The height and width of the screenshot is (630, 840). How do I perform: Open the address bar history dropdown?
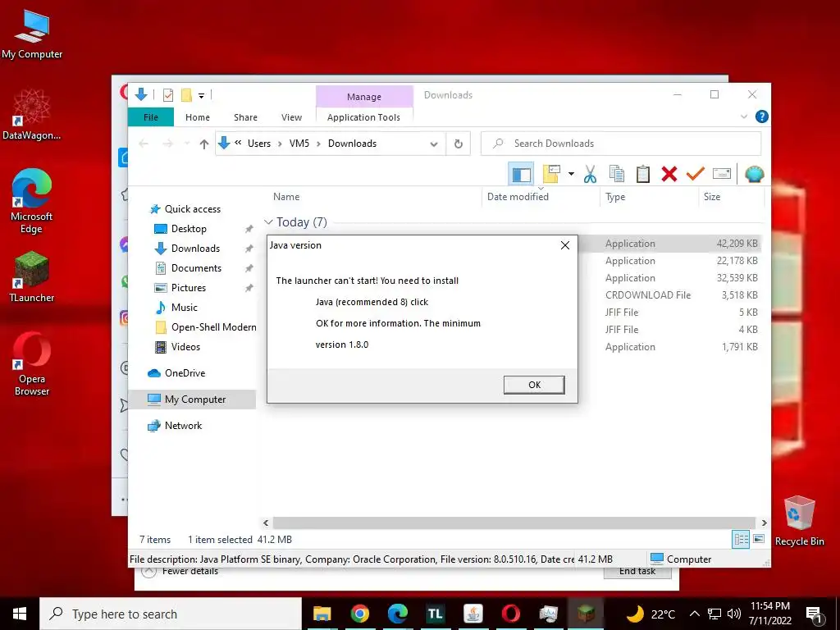point(434,144)
